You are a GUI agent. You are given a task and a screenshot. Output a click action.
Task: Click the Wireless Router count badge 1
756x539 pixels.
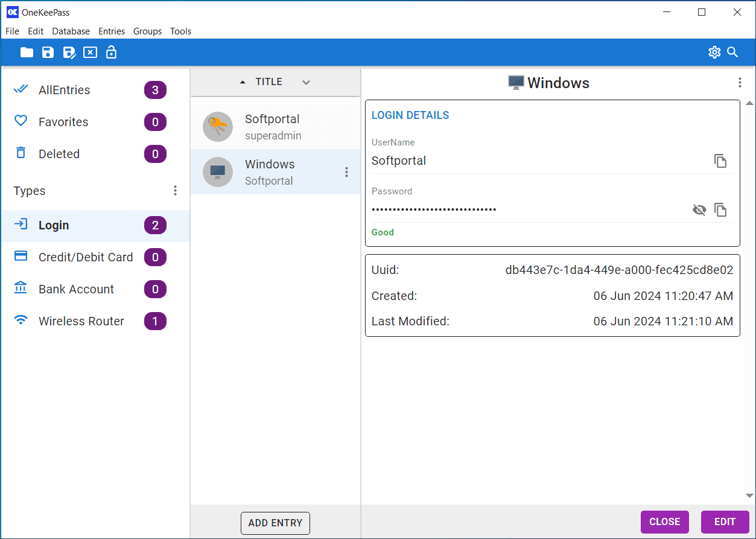point(155,321)
